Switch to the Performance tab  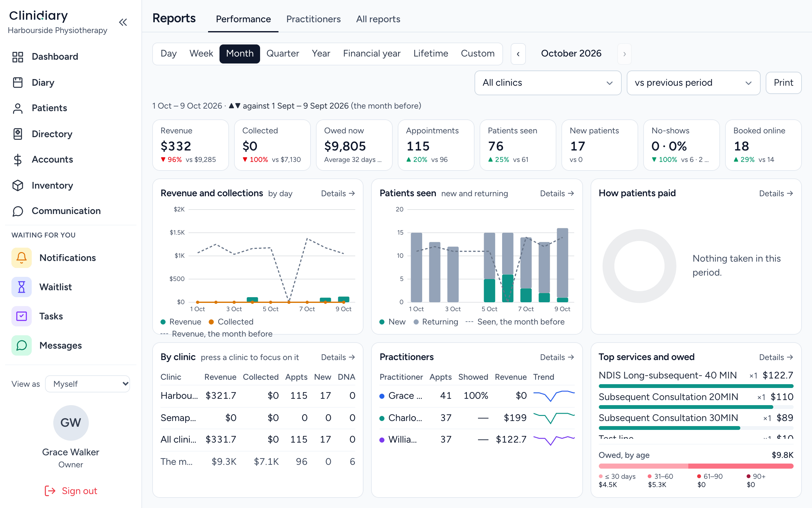tap(243, 19)
